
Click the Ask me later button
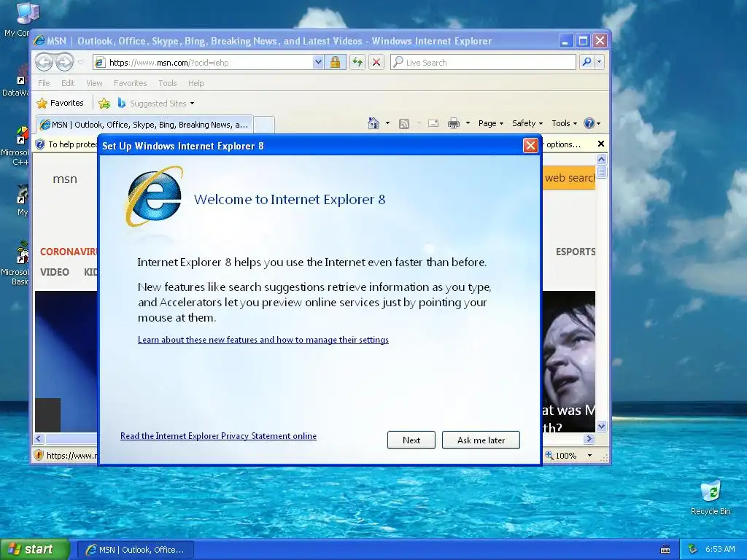[481, 440]
